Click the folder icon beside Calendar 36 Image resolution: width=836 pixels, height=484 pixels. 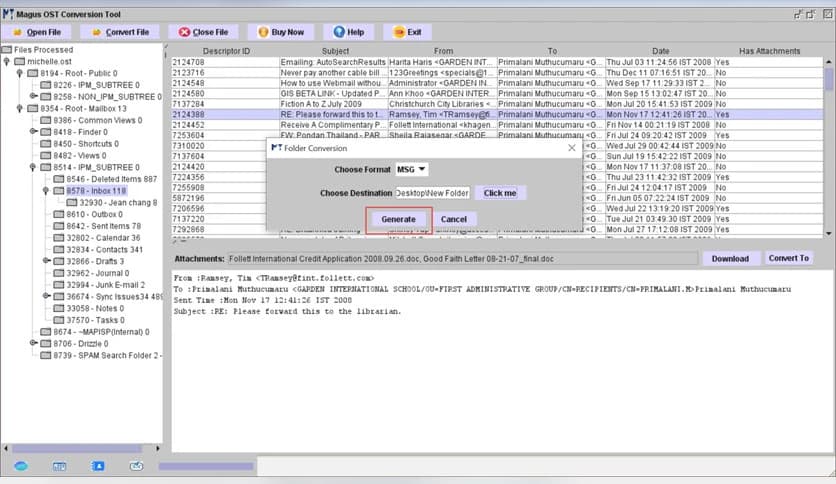tap(59, 238)
